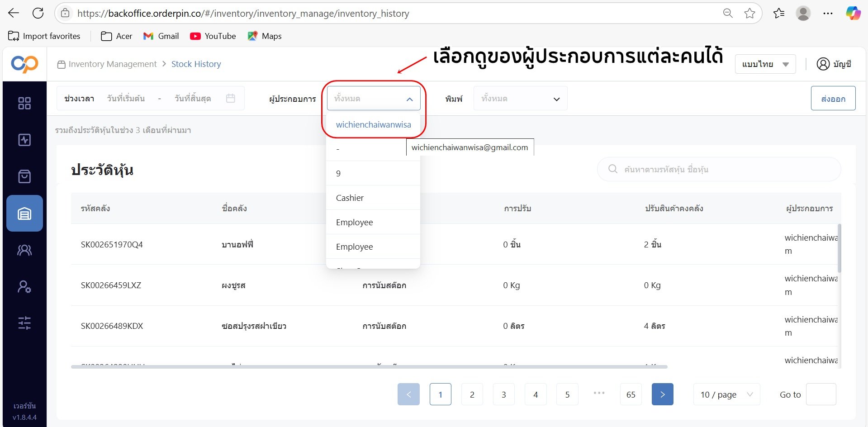Viewport: 868px width, 427px height.
Task: Click stock name ผงชูรส
Action: click(233, 285)
